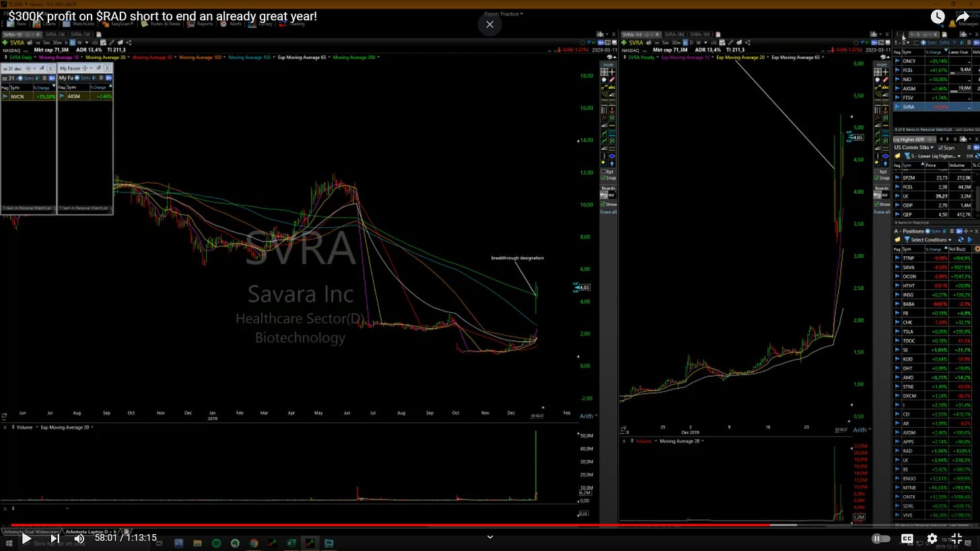Click Arith scale button on daily chart

(586, 416)
